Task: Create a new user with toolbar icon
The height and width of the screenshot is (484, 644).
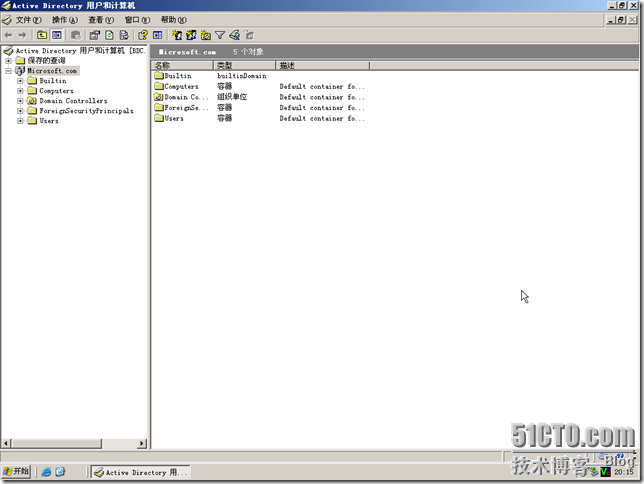Action: pyautogui.click(x=177, y=35)
